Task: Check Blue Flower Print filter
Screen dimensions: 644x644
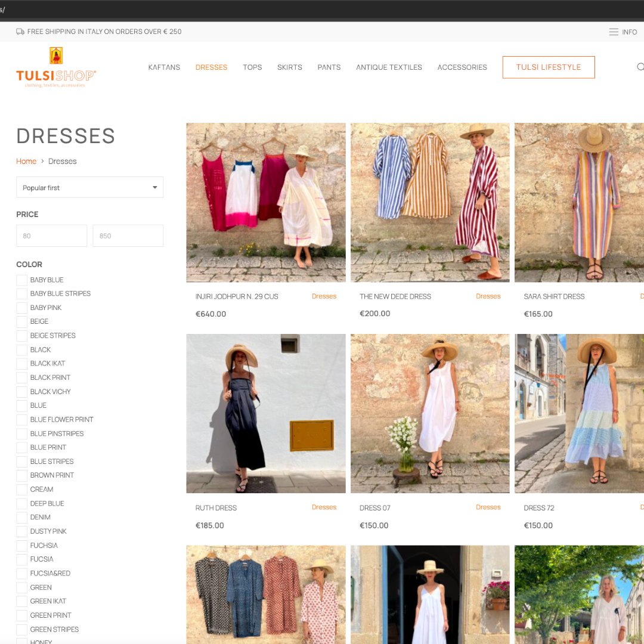Action: (x=22, y=419)
